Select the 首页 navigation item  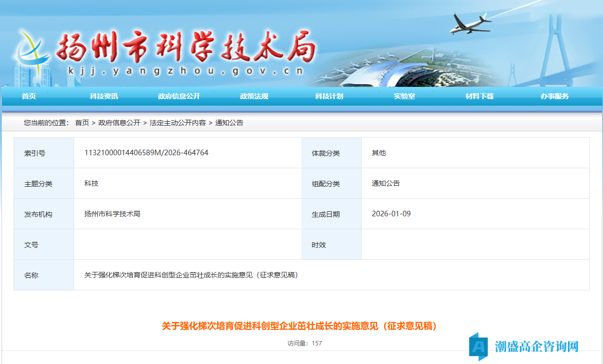[28, 96]
